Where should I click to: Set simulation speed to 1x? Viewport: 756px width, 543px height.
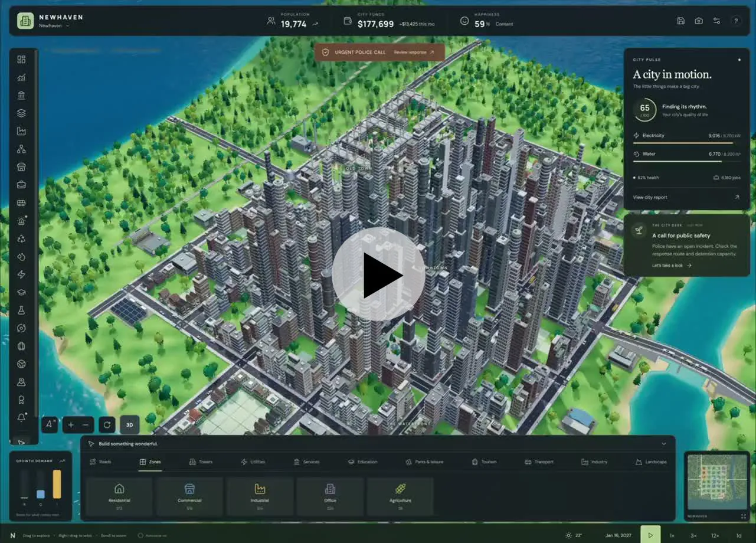[x=672, y=535]
